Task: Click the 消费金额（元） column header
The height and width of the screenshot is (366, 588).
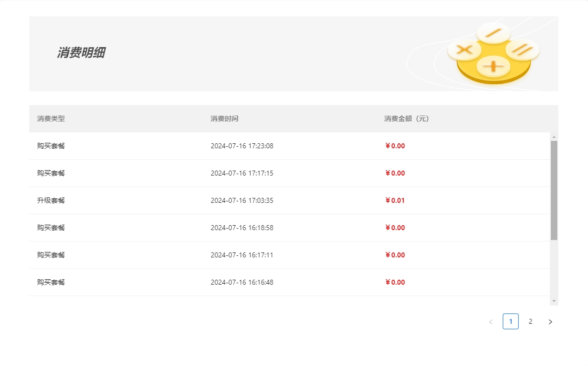Action: [x=407, y=119]
